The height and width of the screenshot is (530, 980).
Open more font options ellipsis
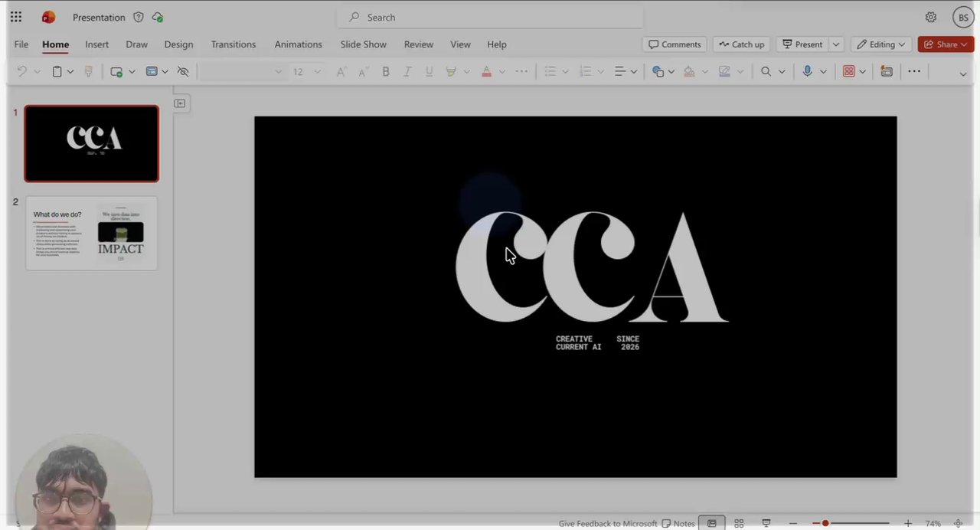click(521, 71)
